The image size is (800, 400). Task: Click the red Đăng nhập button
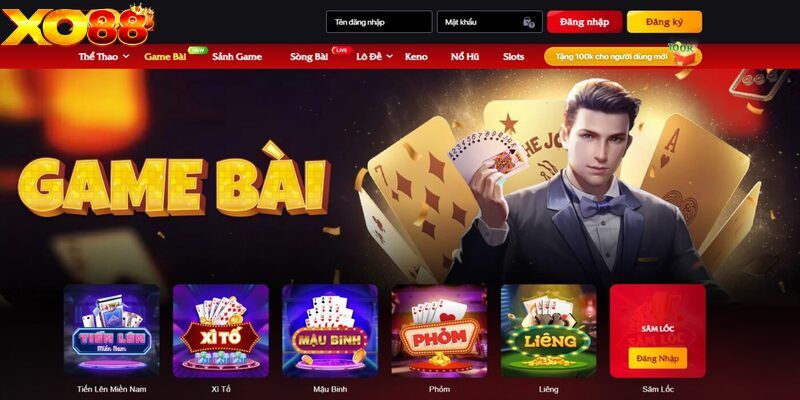pos(585,22)
